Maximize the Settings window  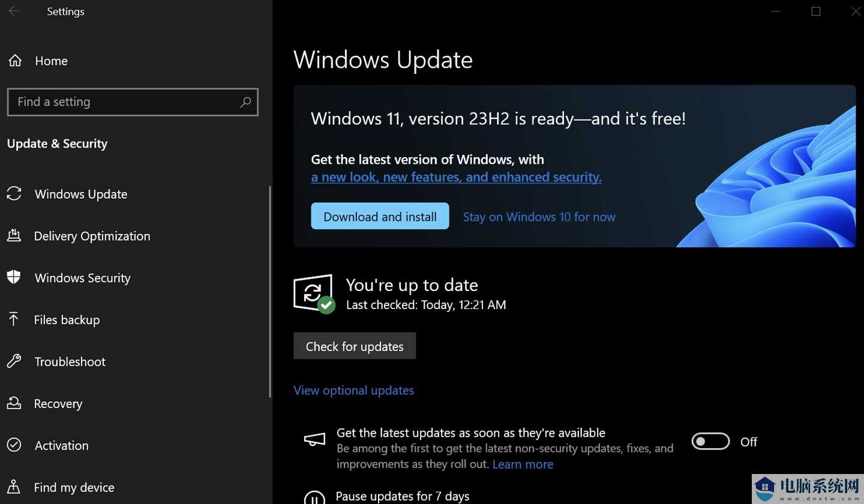[815, 11]
